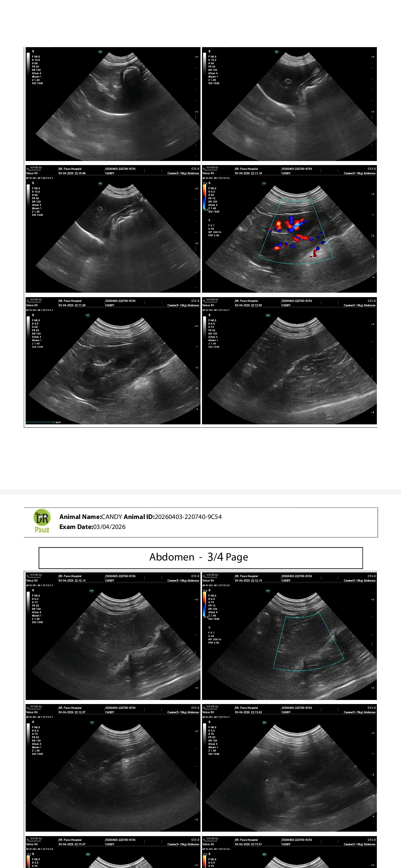Click the probe marker on the 22:11:18 Doppler scan

(264, 184)
